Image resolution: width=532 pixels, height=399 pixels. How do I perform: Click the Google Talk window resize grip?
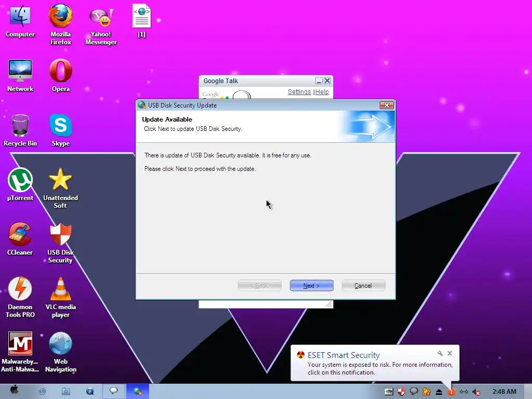tap(329, 304)
